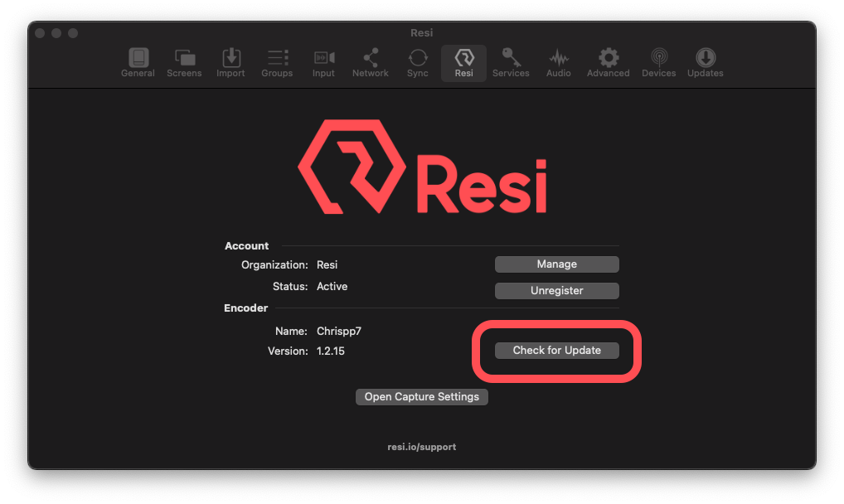Open the Services settings pane
This screenshot has height=504, width=844.
(x=511, y=62)
